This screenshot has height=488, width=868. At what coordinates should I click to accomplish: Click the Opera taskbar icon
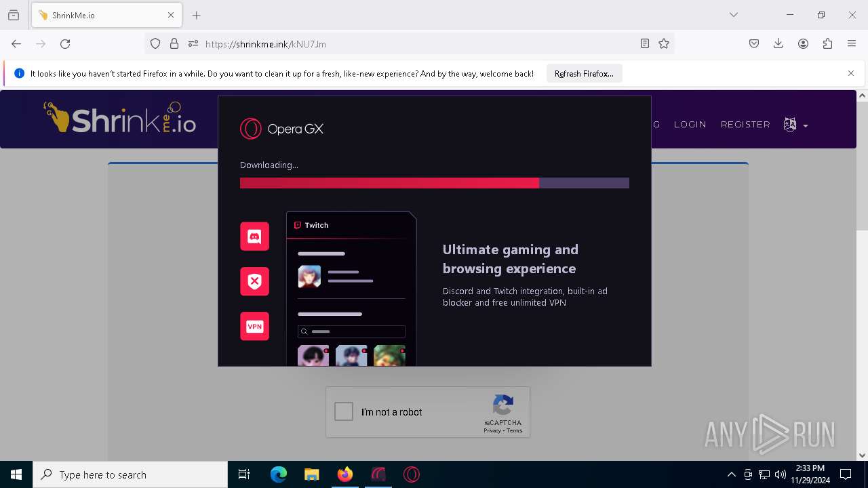412,474
